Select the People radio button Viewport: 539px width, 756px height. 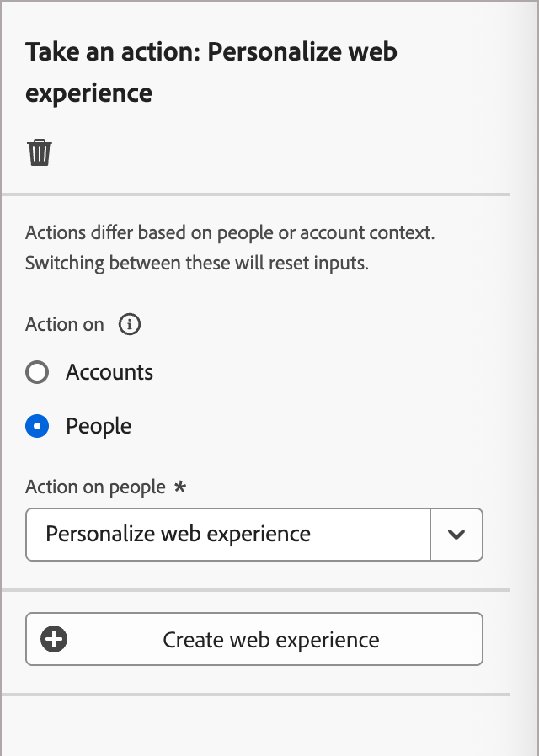[x=37, y=426]
